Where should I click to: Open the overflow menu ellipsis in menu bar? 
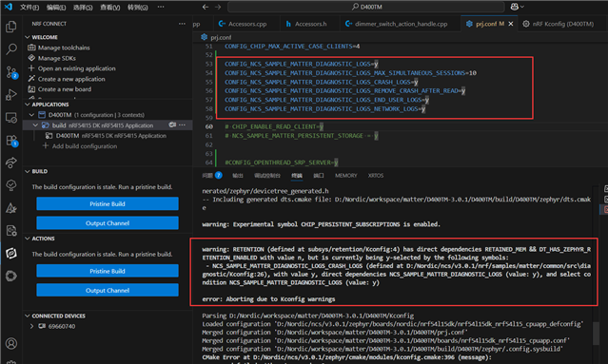point(161,7)
